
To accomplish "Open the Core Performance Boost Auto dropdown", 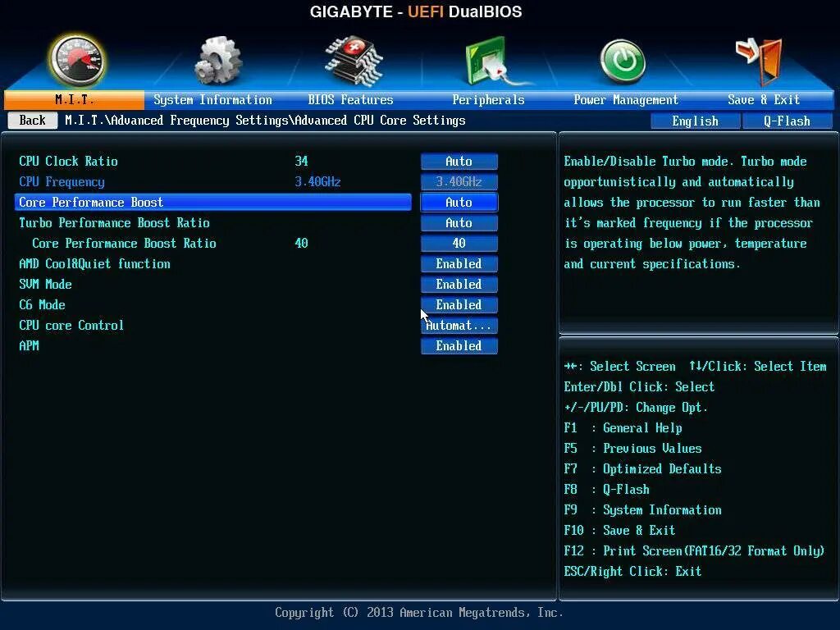I will (459, 203).
